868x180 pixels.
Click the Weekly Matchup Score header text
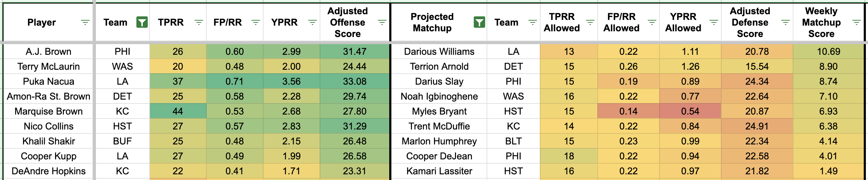coord(821,22)
